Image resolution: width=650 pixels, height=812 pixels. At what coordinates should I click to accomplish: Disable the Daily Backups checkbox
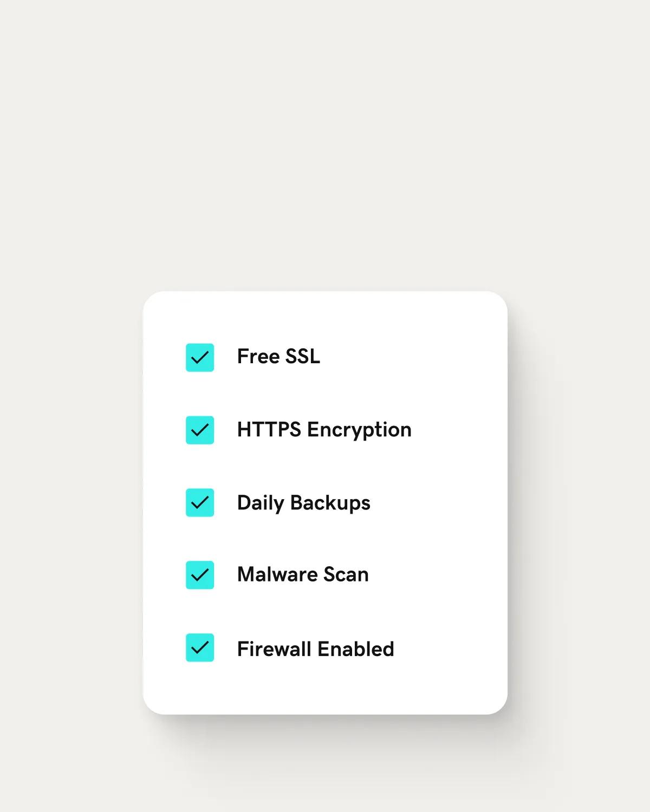click(200, 502)
